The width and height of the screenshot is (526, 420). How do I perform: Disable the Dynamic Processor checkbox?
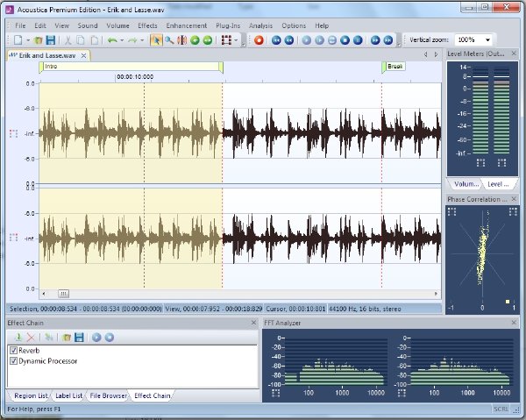(x=14, y=361)
